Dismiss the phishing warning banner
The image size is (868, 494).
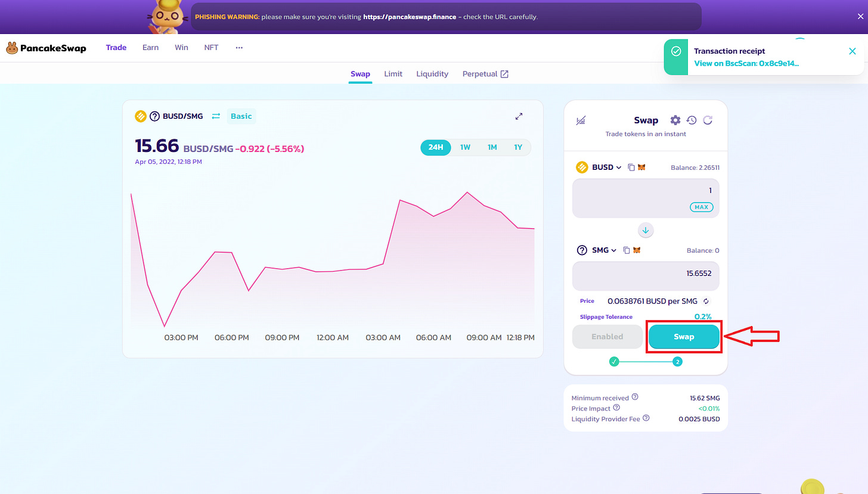click(x=860, y=17)
